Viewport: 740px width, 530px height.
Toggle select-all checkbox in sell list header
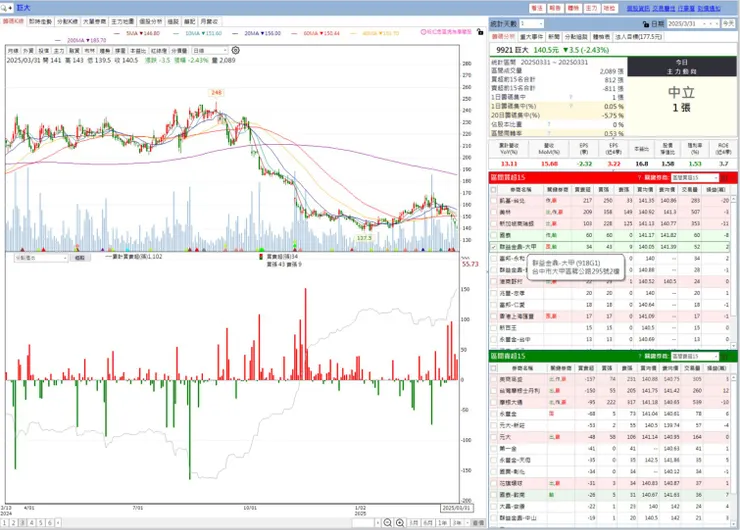click(494, 368)
